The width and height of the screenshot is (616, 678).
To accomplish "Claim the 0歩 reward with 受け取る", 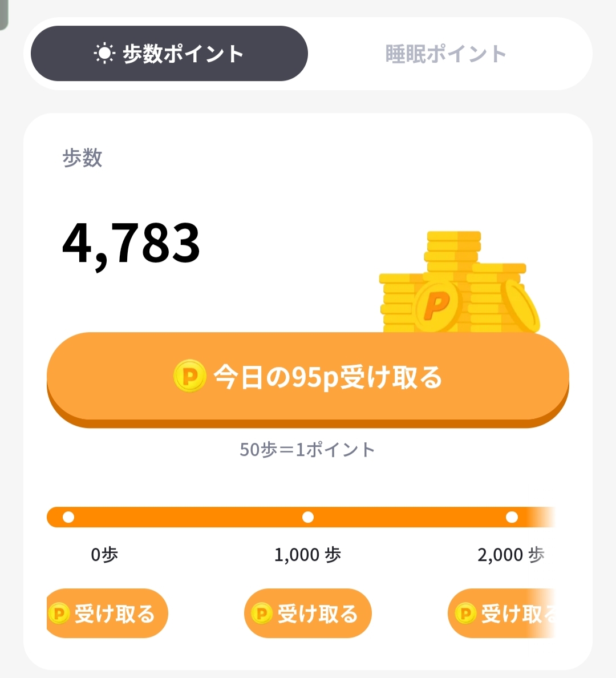I will click(x=107, y=614).
